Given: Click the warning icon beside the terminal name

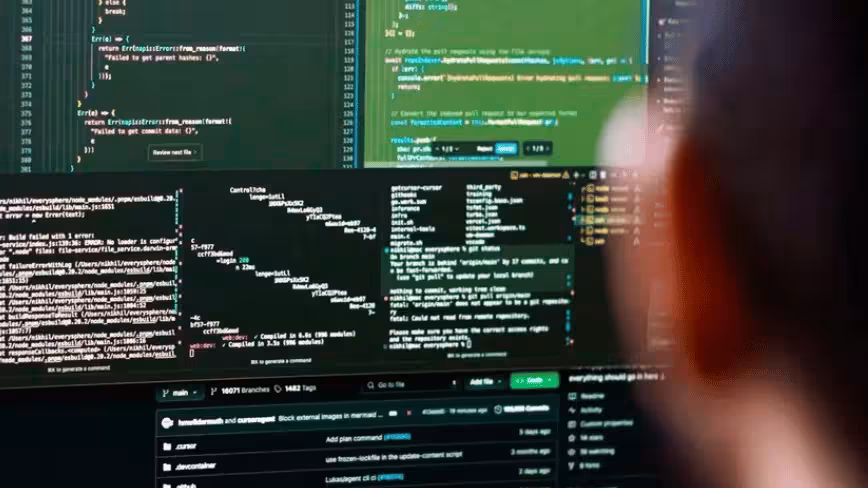Looking at the screenshot, I should point(566,175).
